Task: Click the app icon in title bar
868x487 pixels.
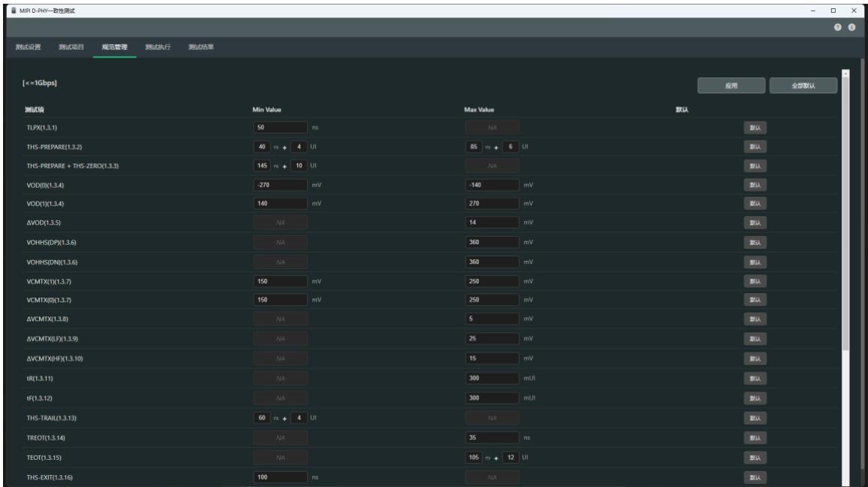Action: [x=14, y=11]
